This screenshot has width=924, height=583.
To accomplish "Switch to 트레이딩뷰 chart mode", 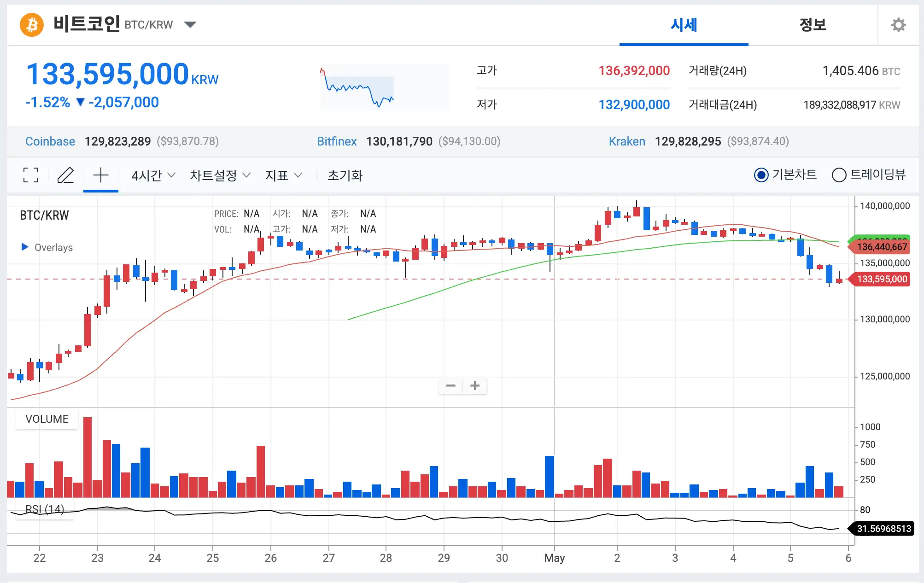I will tap(839, 175).
